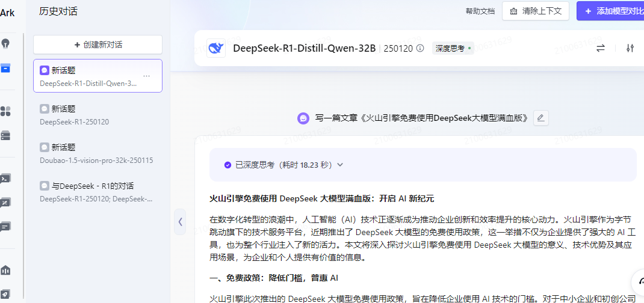Click the 清除上下文 button
This screenshot has width=644, height=303.
pyautogui.click(x=536, y=11)
